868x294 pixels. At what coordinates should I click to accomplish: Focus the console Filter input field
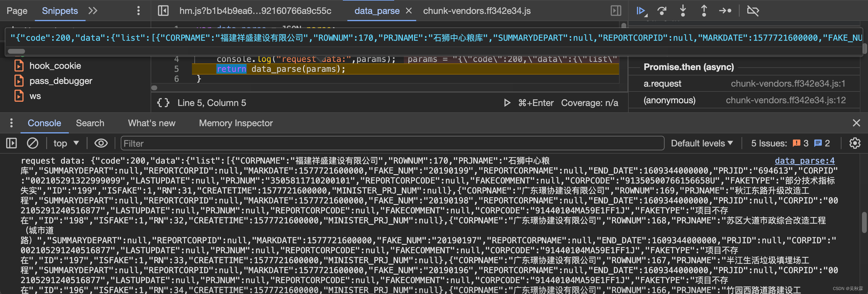(392, 144)
